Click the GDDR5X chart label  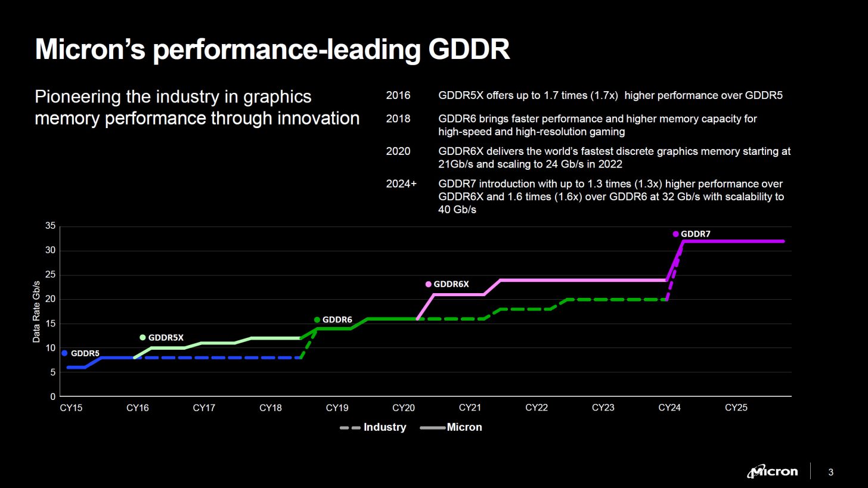[x=166, y=338]
